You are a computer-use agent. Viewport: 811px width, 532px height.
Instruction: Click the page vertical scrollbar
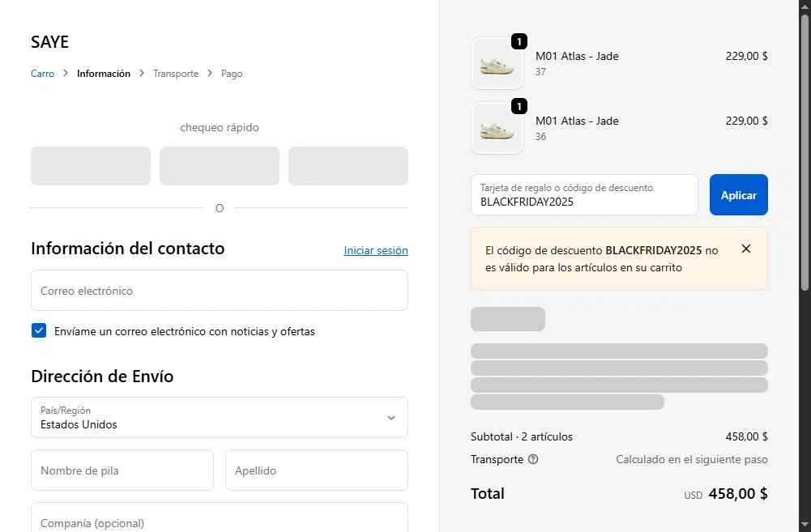(x=805, y=152)
